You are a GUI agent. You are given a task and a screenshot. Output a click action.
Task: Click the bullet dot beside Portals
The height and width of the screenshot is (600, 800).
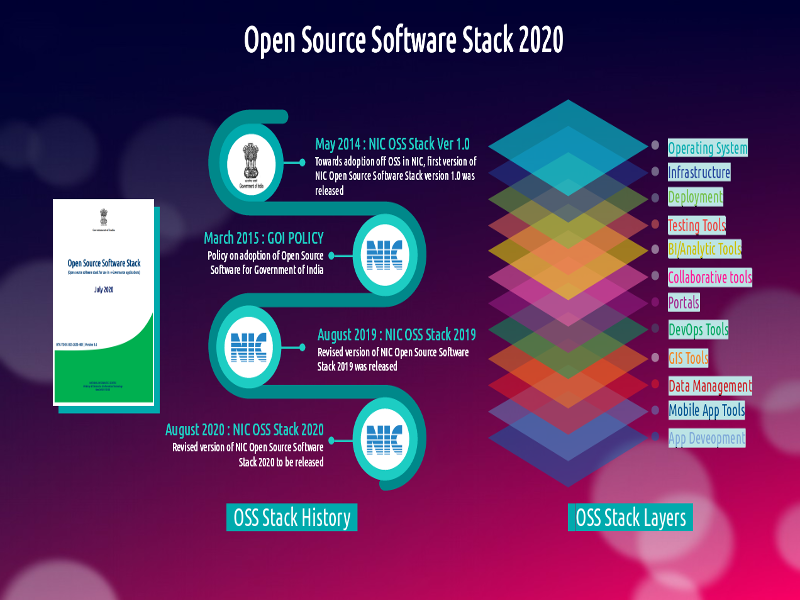[x=655, y=302]
